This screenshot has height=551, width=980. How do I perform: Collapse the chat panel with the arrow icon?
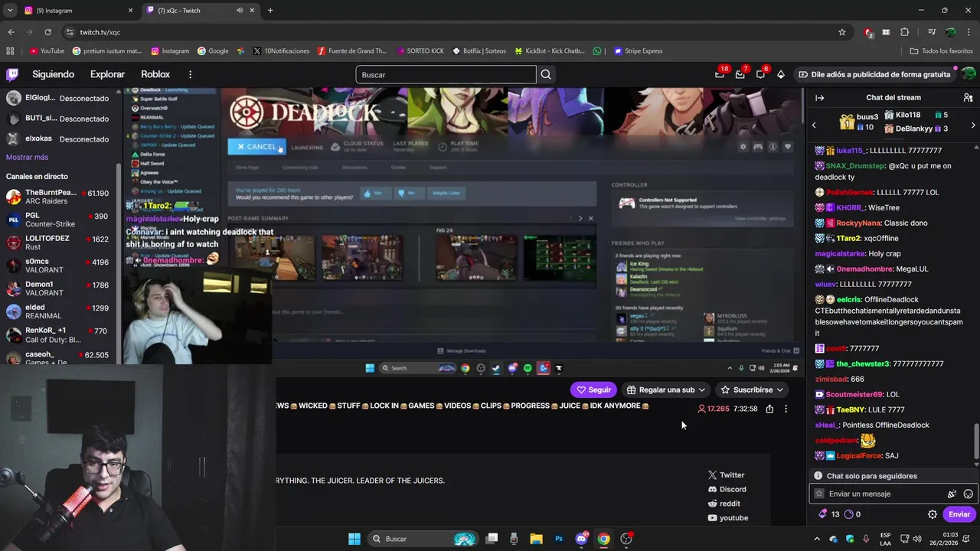tap(819, 97)
